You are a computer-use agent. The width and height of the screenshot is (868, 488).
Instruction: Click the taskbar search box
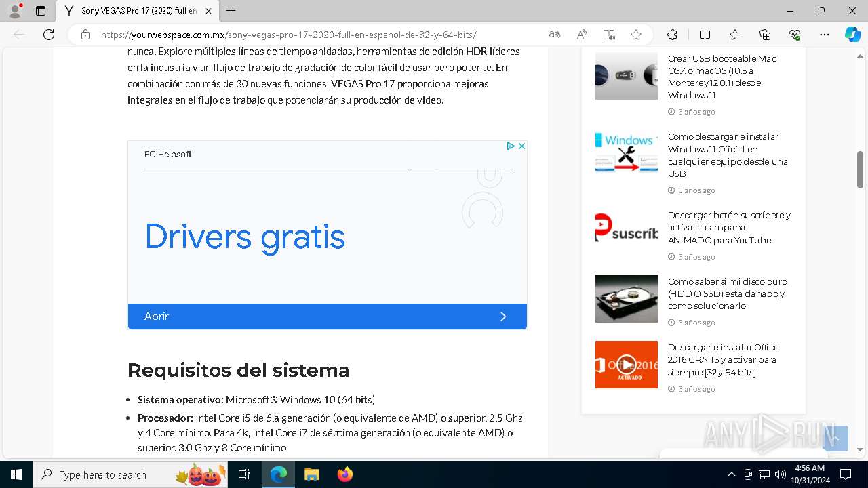click(x=130, y=474)
